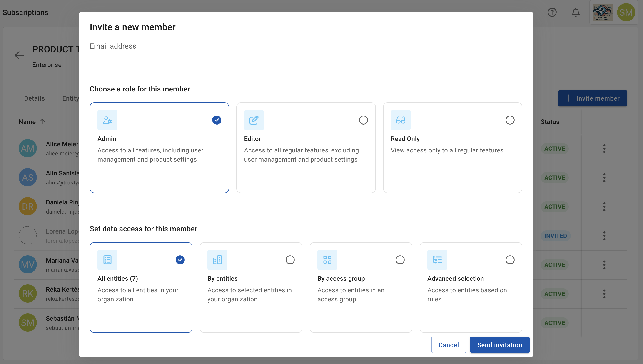Open the notifications bell
The height and width of the screenshot is (364, 643).
[x=576, y=12]
